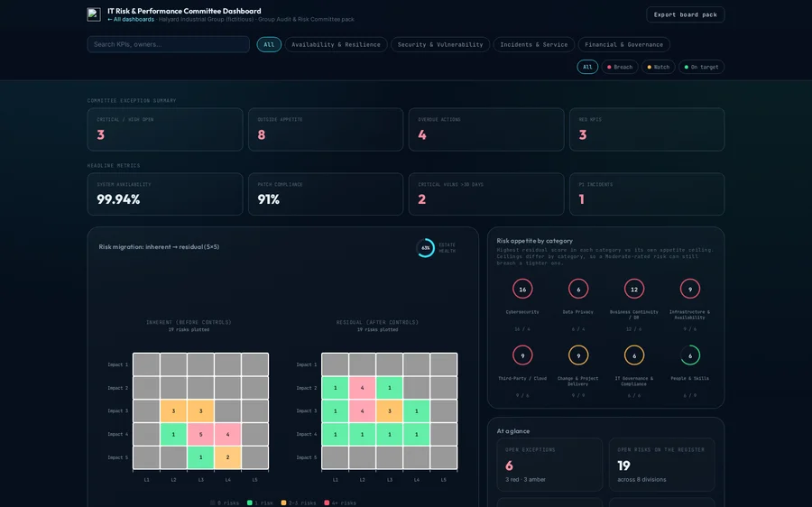Select inherent matrix cell Impact 4 L3
This screenshot has width=812, height=507.
pyautogui.click(x=201, y=435)
